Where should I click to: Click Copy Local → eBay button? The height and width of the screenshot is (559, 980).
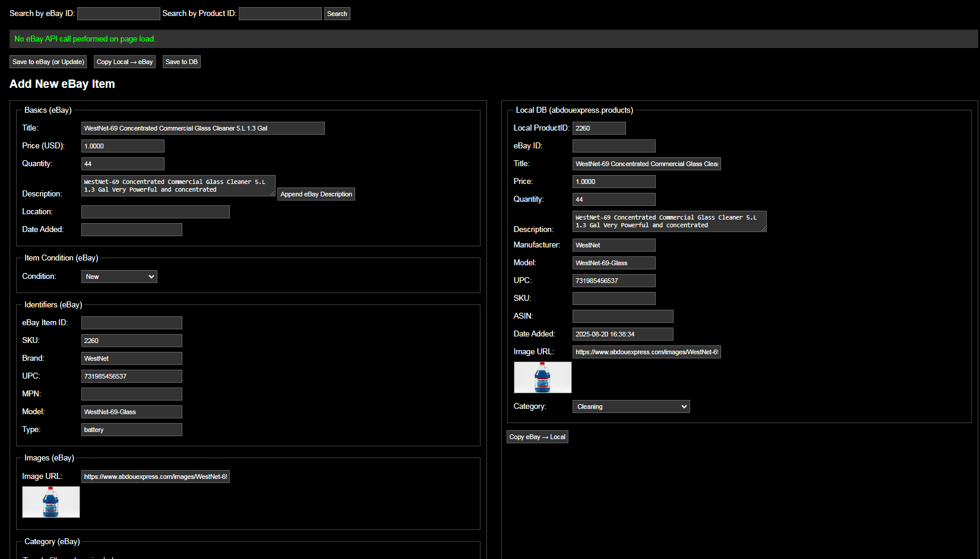coord(125,62)
